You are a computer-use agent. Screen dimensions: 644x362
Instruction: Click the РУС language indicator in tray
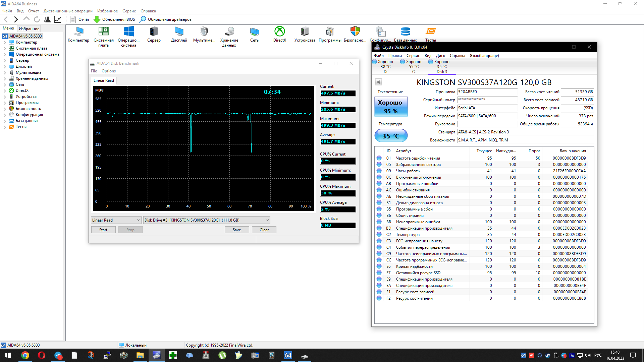point(598,355)
